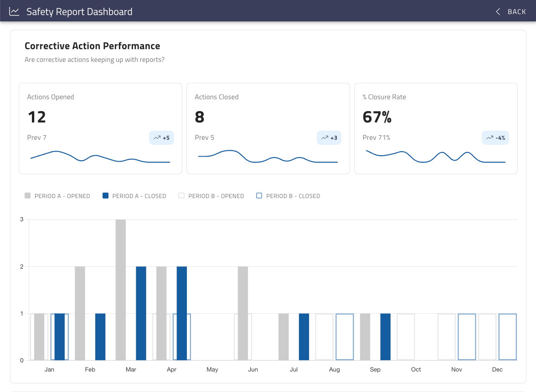Click the March Period A opened gray bar
This screenshot has width=536, height=392.
[x=121, y=290]
